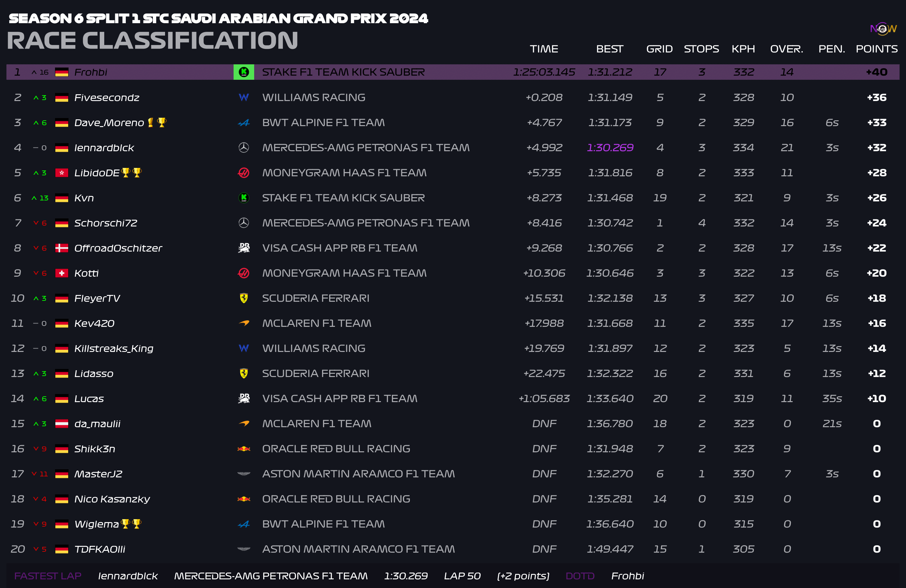Click the Williams logo next to Fivesecondz

point(244,97)
